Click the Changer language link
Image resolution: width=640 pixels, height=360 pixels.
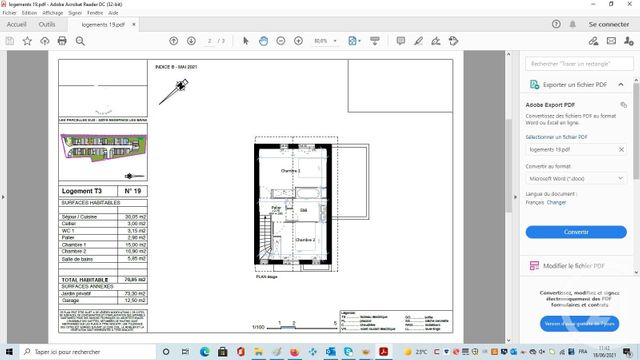click(556, 202)
